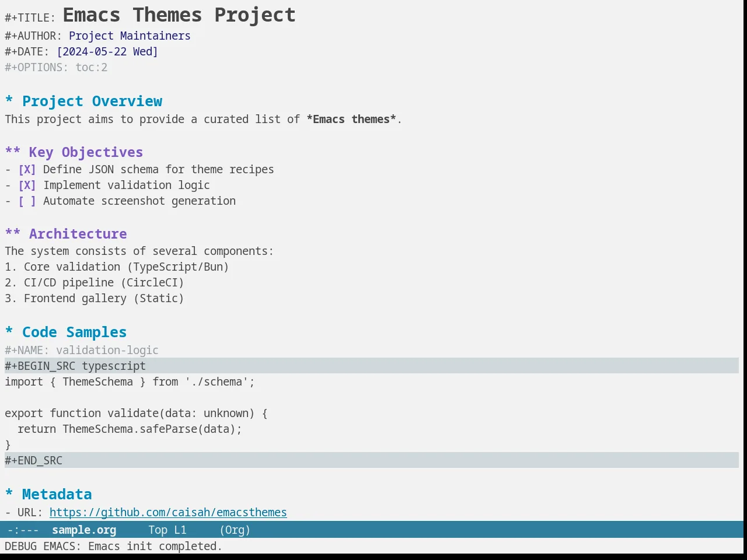747x560 pixels.
Task: Click the sample.org buffer name in mode line
Action: [x=84, y=530]
